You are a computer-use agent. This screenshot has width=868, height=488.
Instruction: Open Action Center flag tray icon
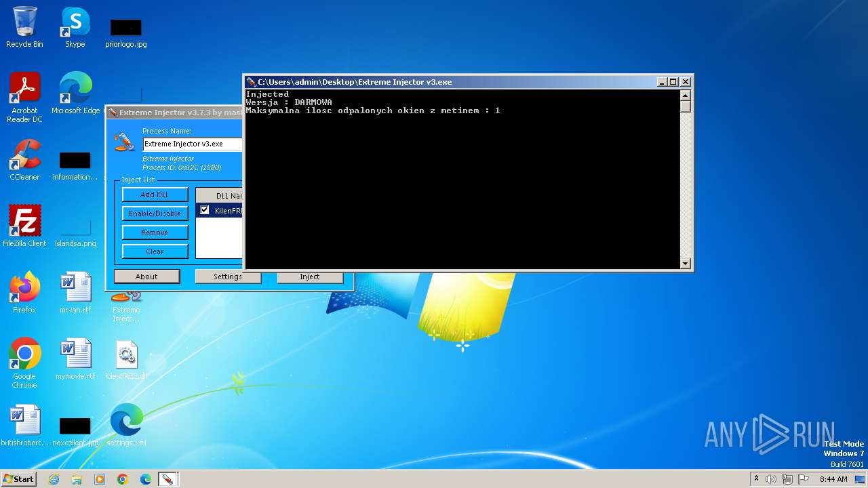[804, 479]
